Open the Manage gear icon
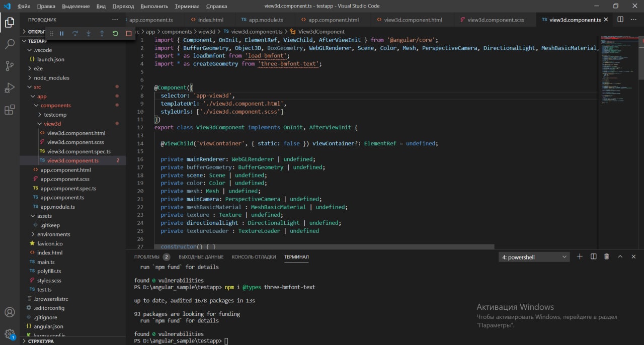The image size is (644, 345). point(10,334)
